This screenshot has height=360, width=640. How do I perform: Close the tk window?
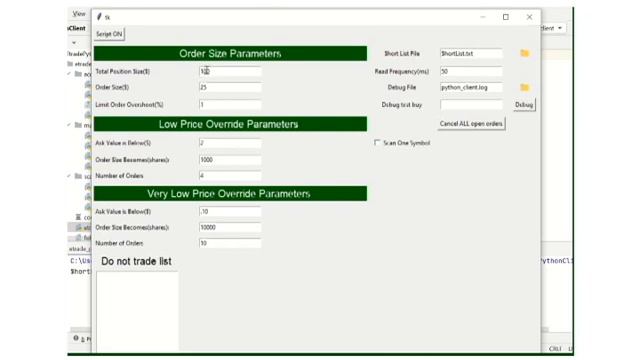[529, 17]
